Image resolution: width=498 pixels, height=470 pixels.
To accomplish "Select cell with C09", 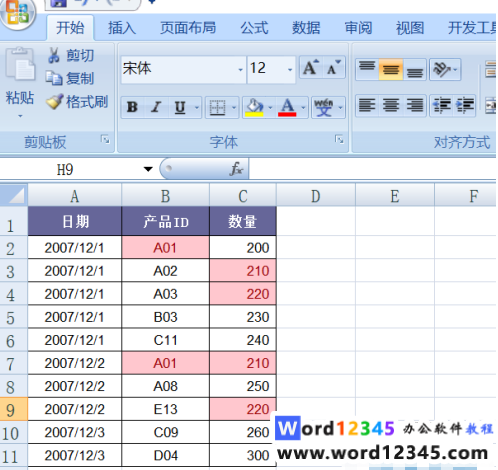I will (x=165, y=432).
